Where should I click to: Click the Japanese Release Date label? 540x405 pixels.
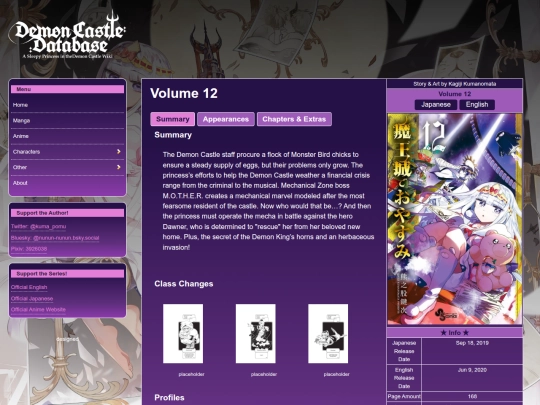tap(404, 351)
